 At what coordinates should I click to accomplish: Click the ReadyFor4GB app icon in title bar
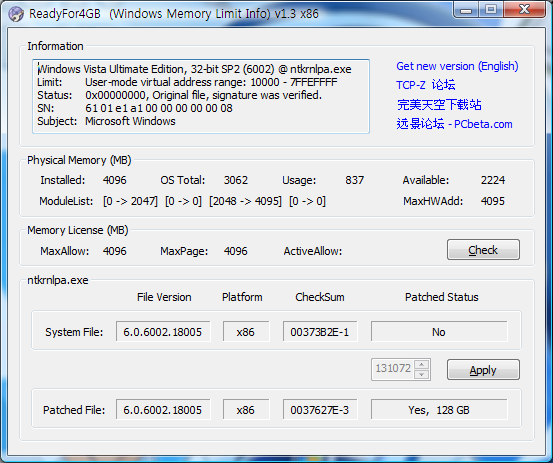pos(16,14)
